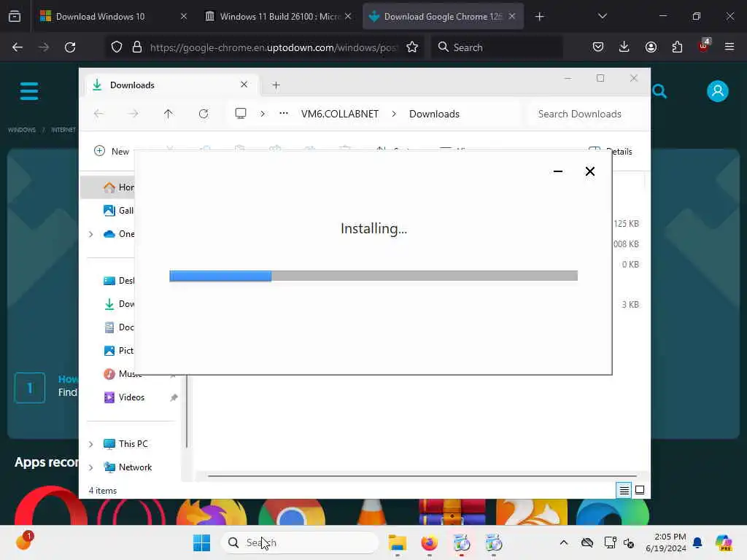Expand This PC tree node
This screenshot has width=747, height=560.
[x=90, y=444]
